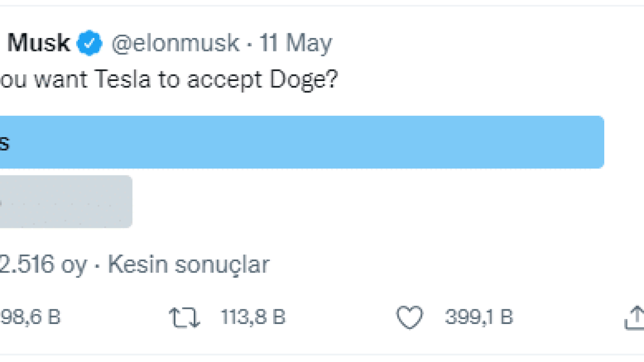
Task: Click the dot separator before 11 May
Action: click(x=250, y=44)
